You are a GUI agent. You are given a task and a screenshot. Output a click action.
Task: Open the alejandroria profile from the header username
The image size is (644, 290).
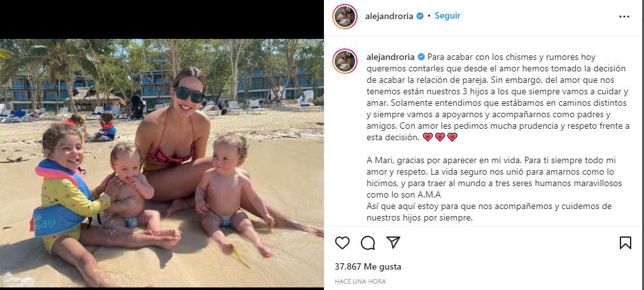(389, 16)
